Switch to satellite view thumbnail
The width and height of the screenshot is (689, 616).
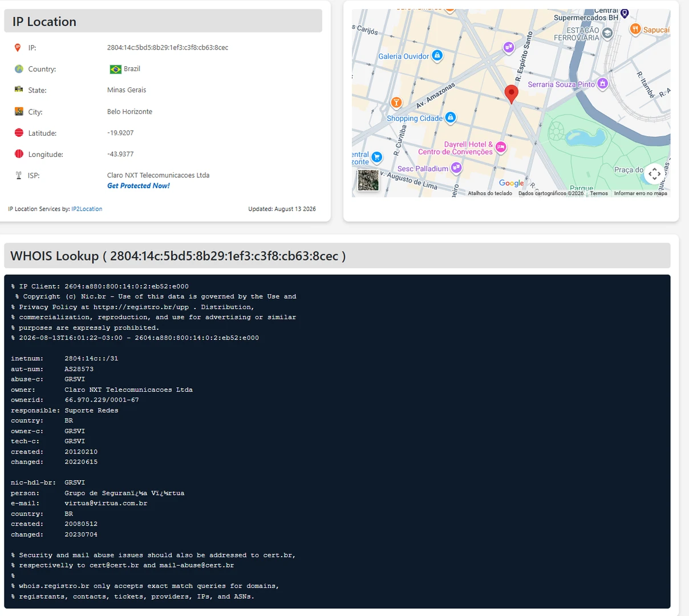(x=368, y=180)
